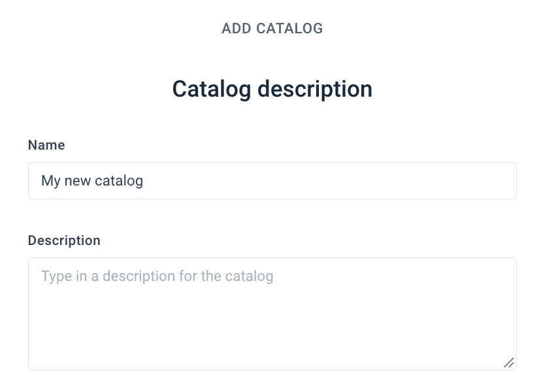The height and width of the screenshot is (392, 539).
Task: Click the "ADD CATALOG" title text
Action: point(272,29)
